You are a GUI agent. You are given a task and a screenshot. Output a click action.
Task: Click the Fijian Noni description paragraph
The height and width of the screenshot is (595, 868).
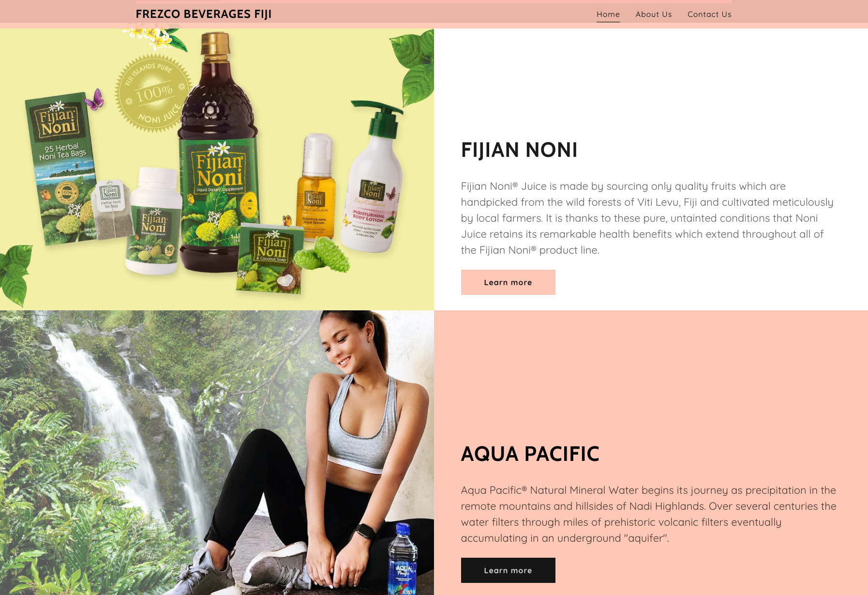[647, 218]
